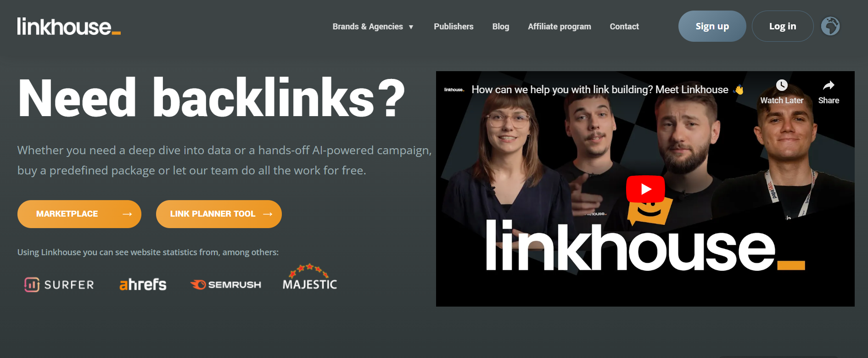
Task: Go to the Publishers page
Action: point(454,27)
